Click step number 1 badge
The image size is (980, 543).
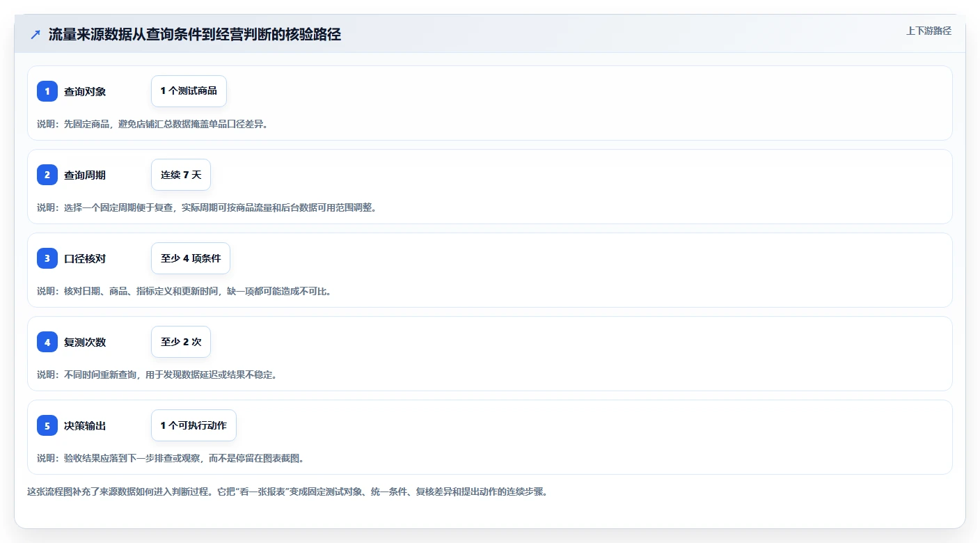coord(47,91)
